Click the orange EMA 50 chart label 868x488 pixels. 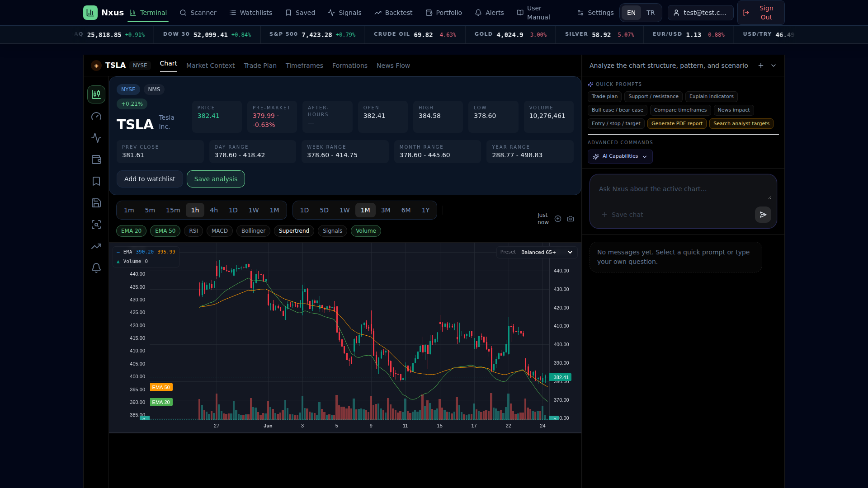(x=161, y=387)
